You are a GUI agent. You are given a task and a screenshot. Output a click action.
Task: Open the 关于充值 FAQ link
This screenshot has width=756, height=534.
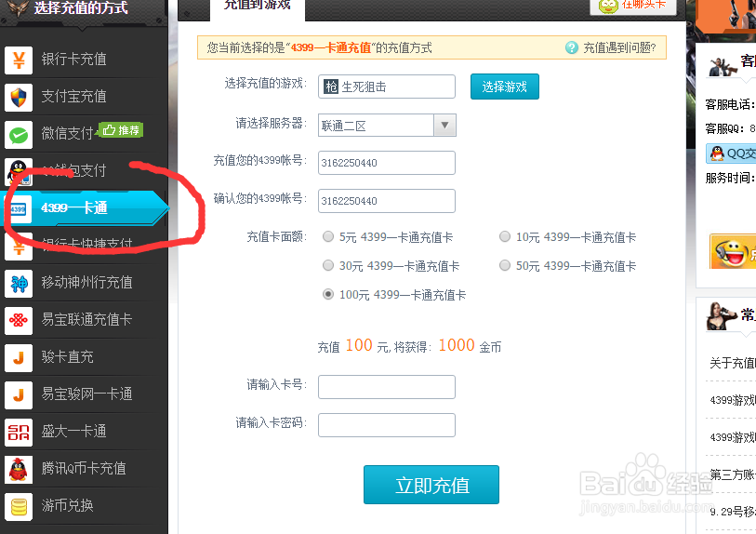click(x=733, y=363)
